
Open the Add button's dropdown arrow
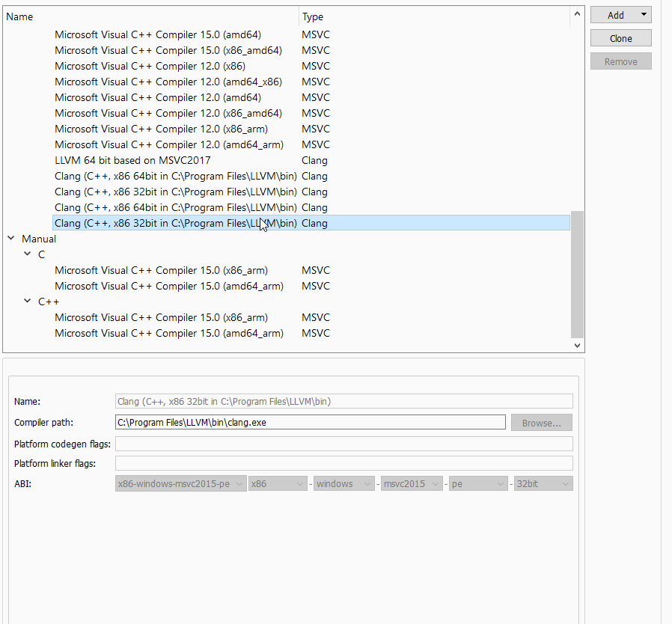click(x=644, y=14)
